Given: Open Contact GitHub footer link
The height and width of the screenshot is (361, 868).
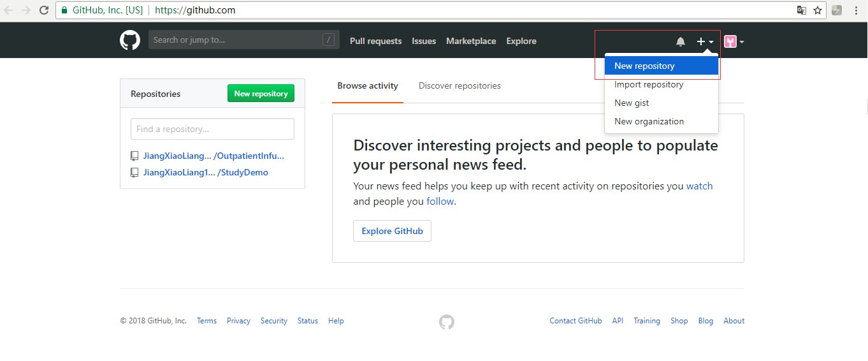Looking at the screenshot, I should click(575, 321).
